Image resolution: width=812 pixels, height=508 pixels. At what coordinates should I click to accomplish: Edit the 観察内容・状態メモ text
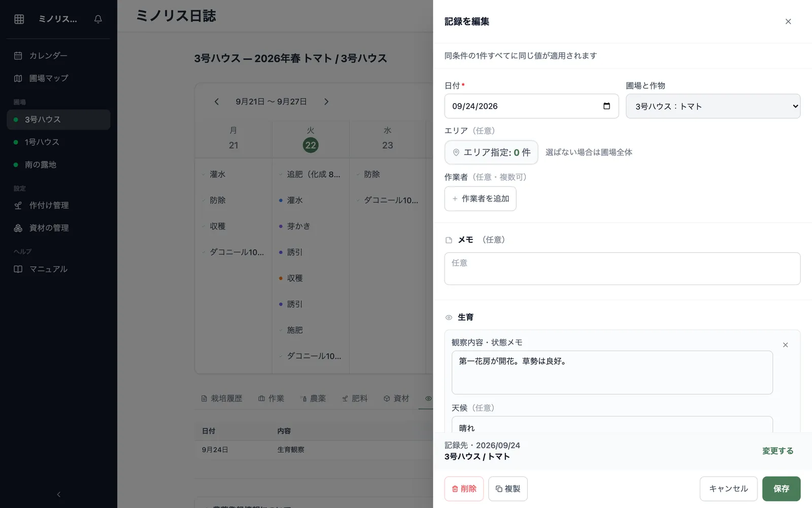click(x=612, y=372)
